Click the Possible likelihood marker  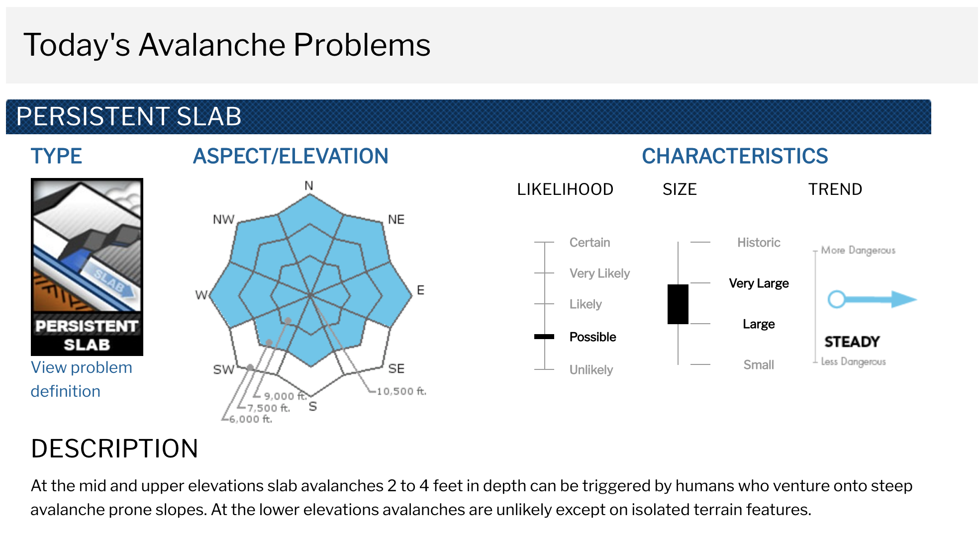(x=544, y=337)
